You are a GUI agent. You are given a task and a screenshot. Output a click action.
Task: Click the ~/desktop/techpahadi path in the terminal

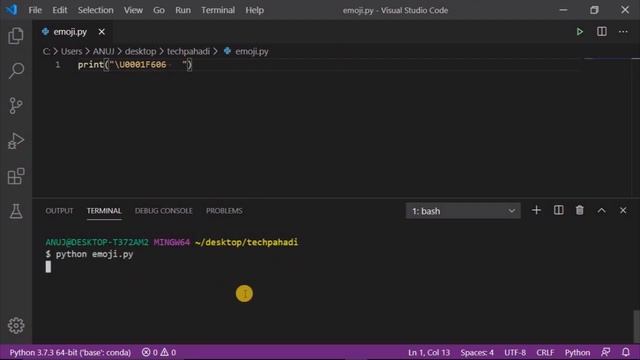247,242
